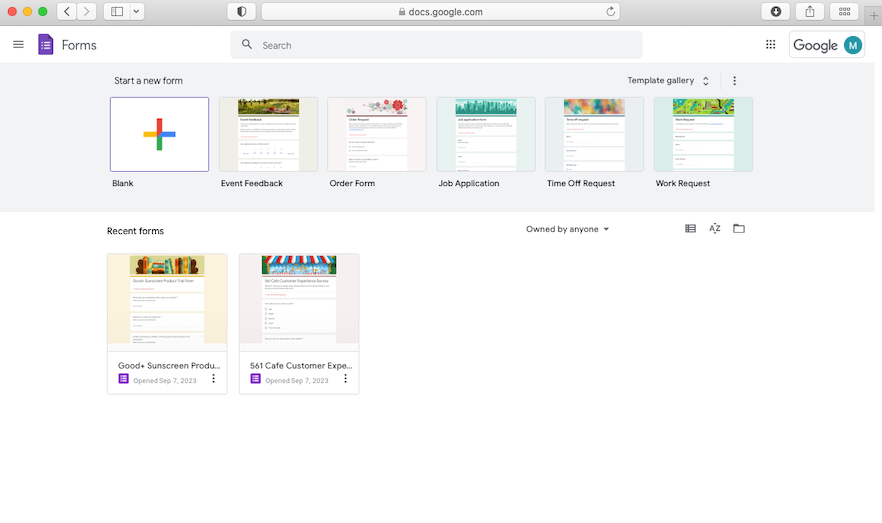Open the Google apps grid icon
The height and width of the screenshot is (523, 882).
(x=770, y=45)
